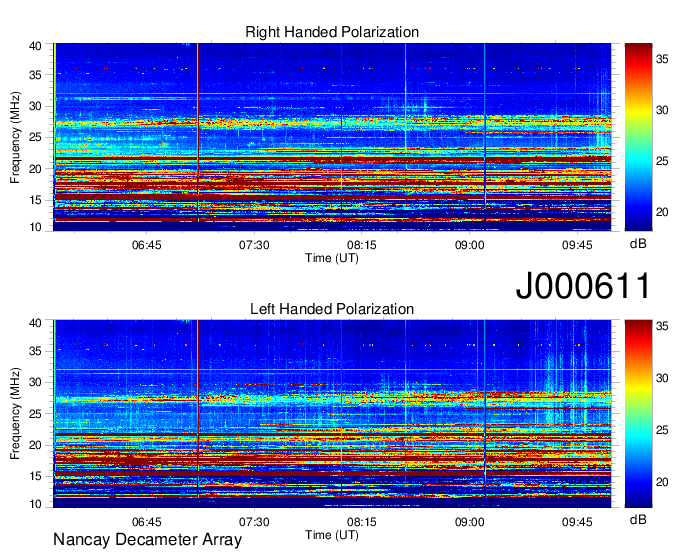The width and height of the screenshot is (680, 552).
Task: Select the 20 dB tick on Left Handed colorbar
Action: point(662,482)
